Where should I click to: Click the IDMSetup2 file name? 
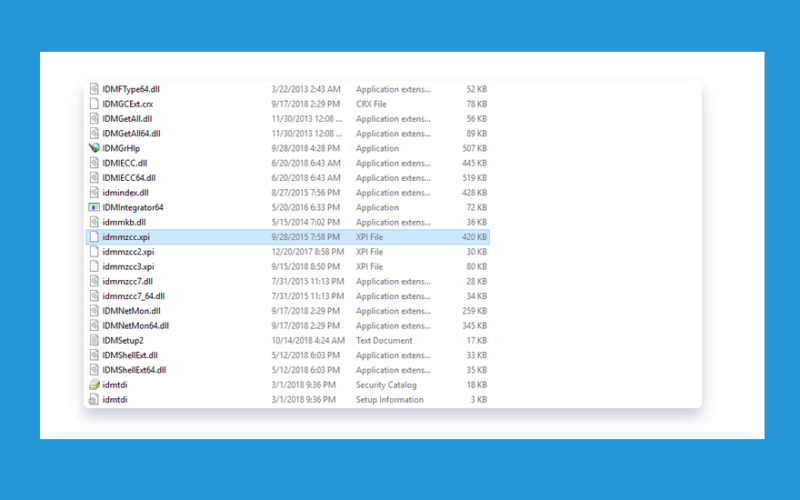pyautogui.click(x=122, y=341)
